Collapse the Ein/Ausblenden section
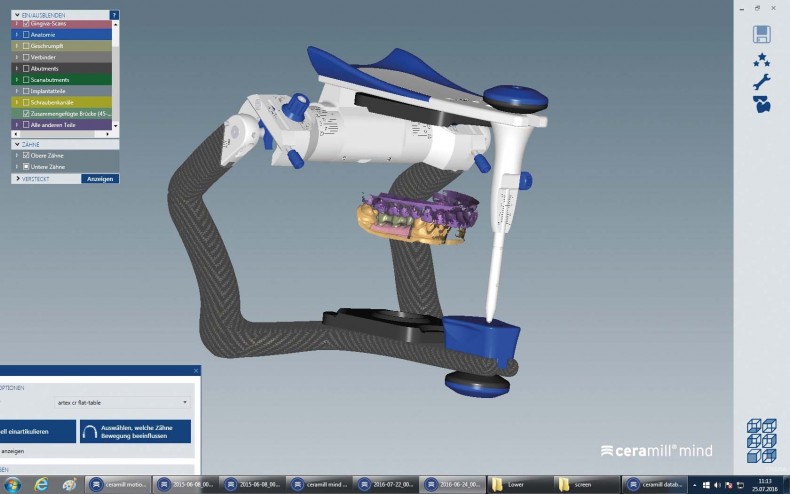This screenshot has height=494, width=790. pyautogui.click(x=16, y=15)
